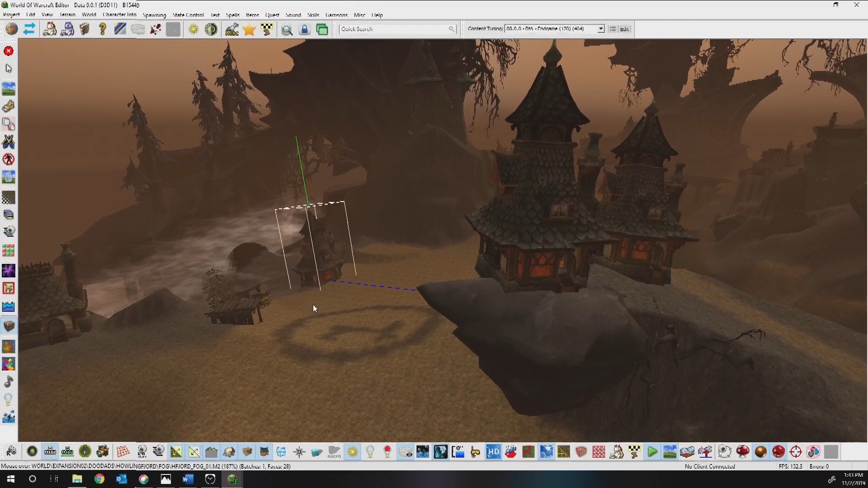Open the Terrain menu
The width and height of the screenshot is (868, 488).
(67, 15)
